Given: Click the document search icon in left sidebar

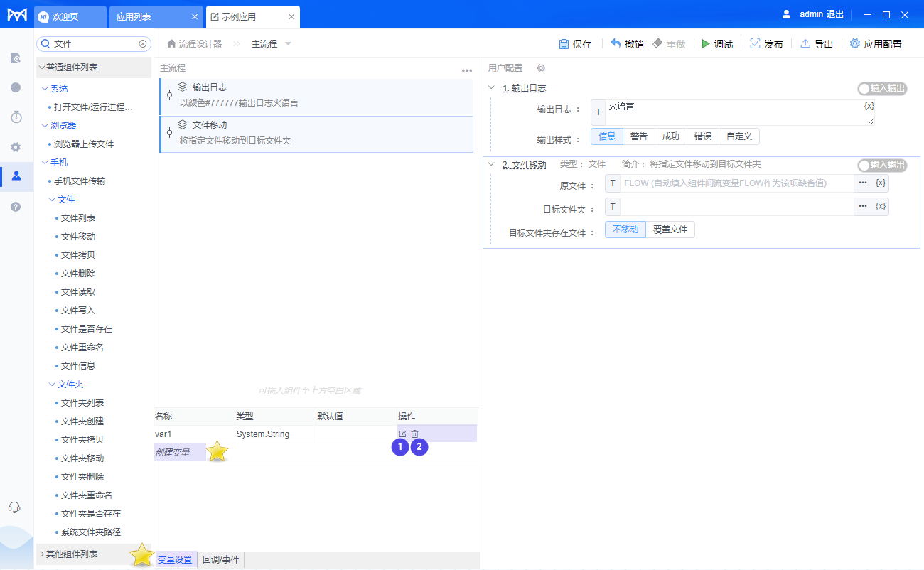Looking at the screenshot, I should pyautogui.click(x=16, y=58).
